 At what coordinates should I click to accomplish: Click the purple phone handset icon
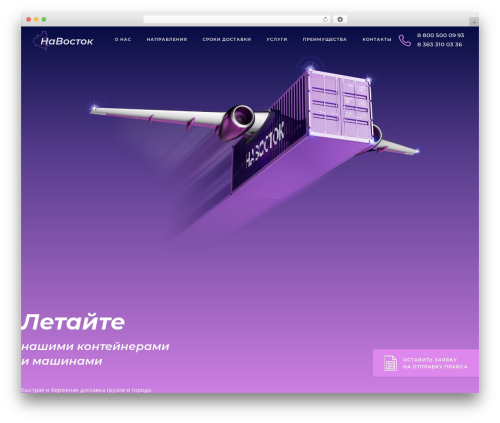click(x=405, y=40)
